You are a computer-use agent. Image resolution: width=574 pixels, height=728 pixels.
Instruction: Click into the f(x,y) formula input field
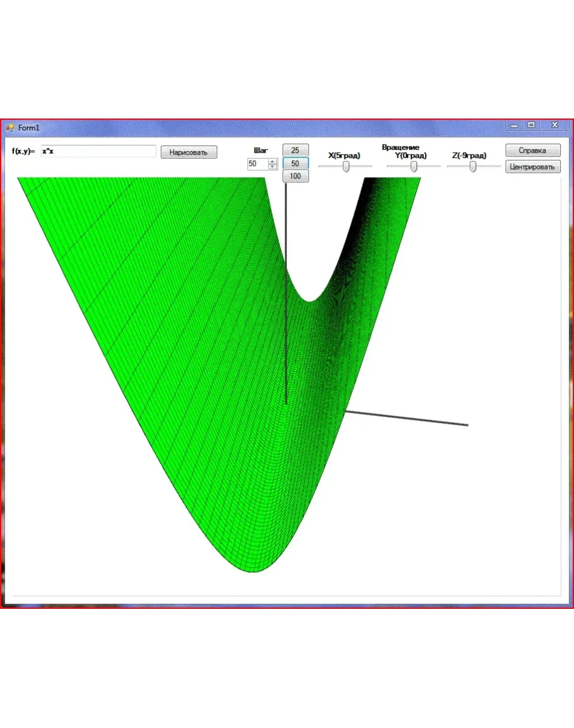pos(98,151)
